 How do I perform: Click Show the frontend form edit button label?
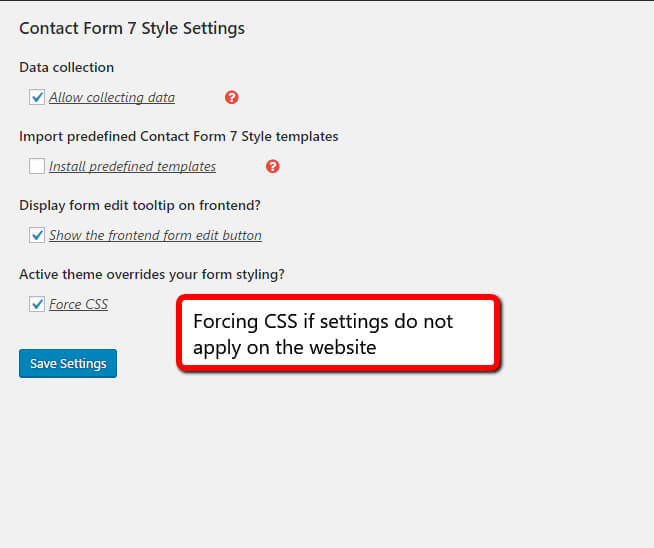click(x=155, y=235)
